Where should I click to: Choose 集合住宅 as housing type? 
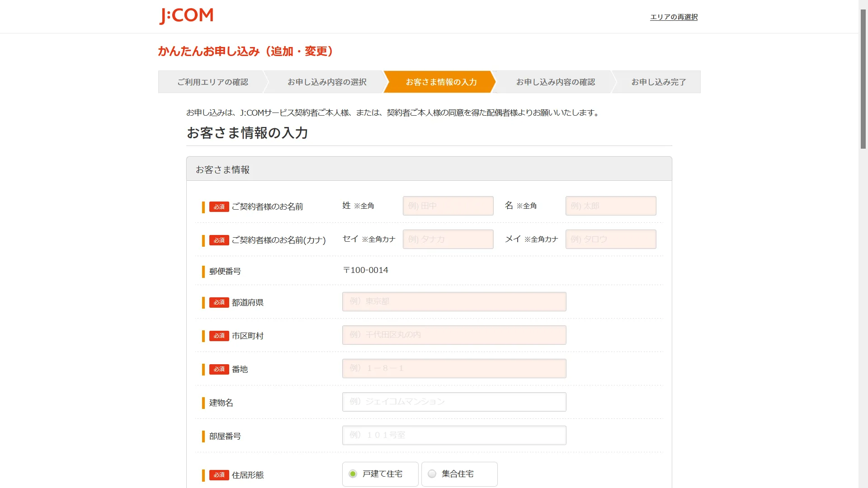point(433,474)
